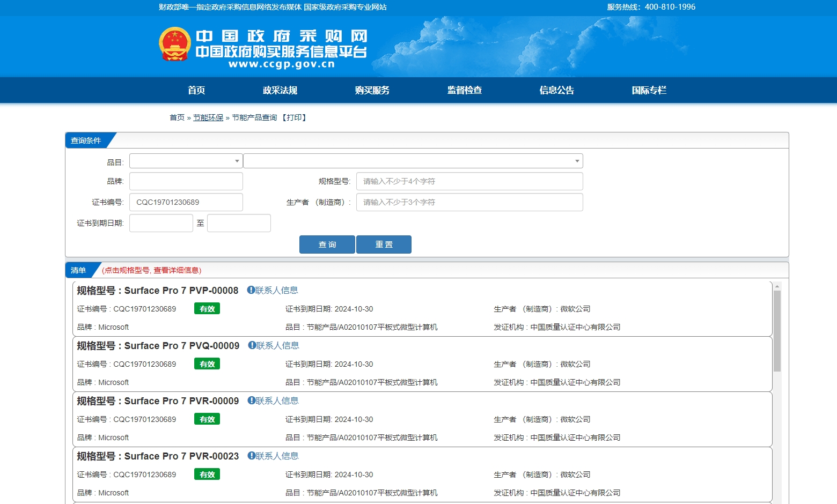Image resolution: width=837 pixels, height=504 pixels.
Task: Click info icon beside Surface Pro 7 PVR-00023
Action: [251, 456]
